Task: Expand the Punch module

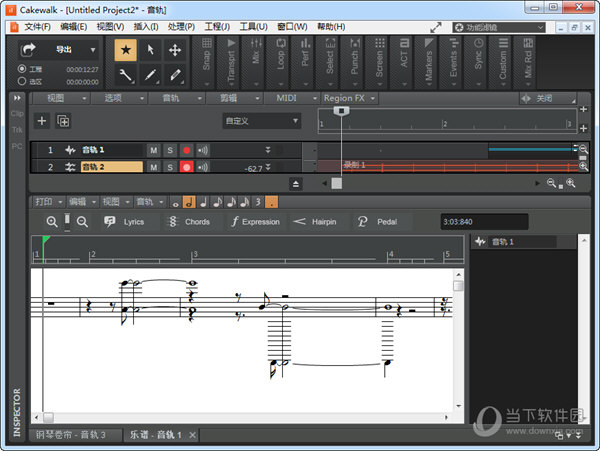Action: (355, 63)
